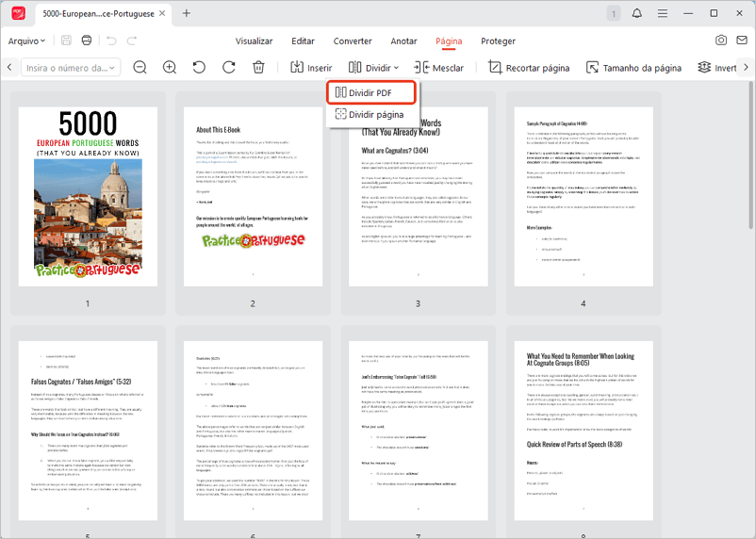Open the hamburger menu in title bar

663,13
